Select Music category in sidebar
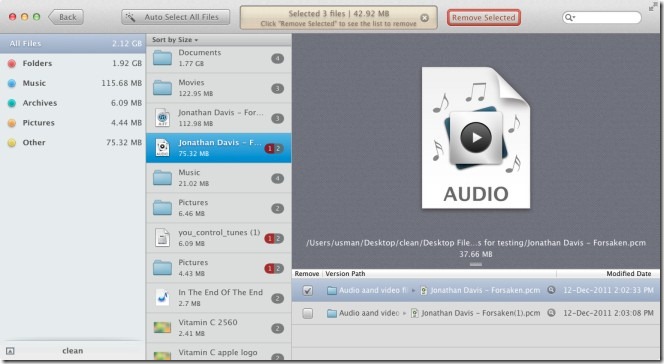 point(73,83)
